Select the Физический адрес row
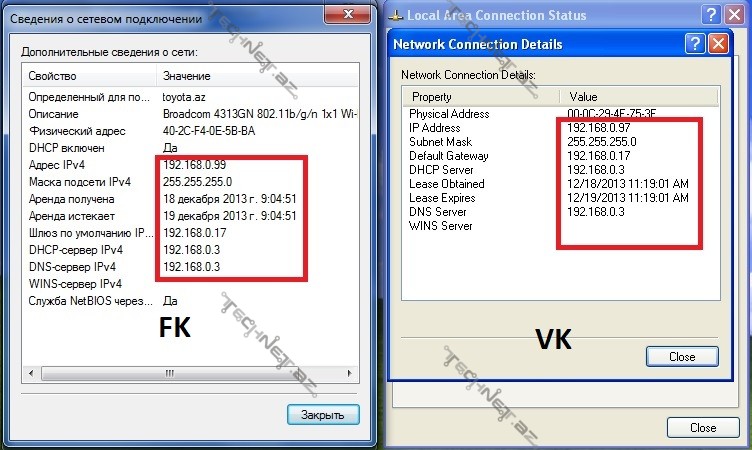The image size is (752, 450). tap(191, 131)
